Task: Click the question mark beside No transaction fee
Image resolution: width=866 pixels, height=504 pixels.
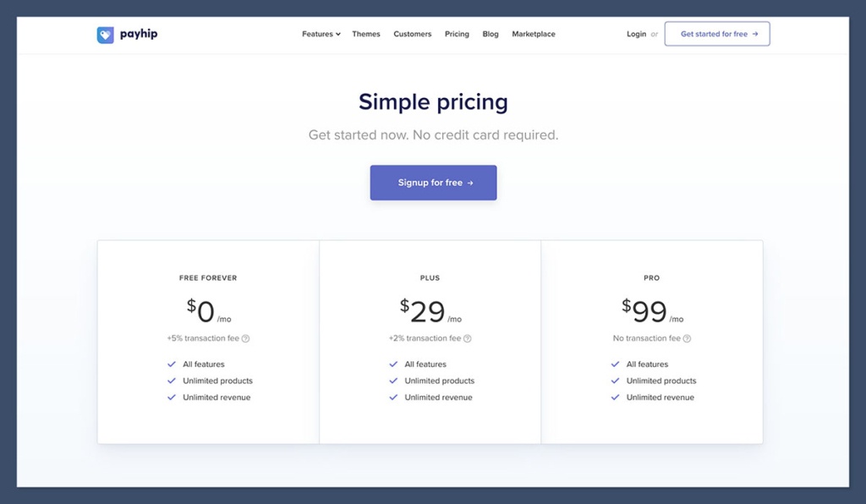Action: point(686,337)
